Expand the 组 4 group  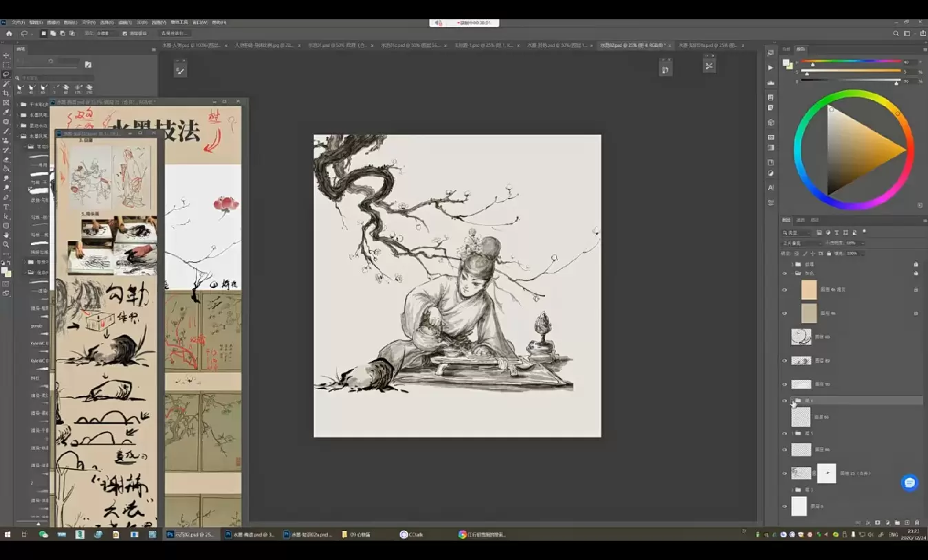pyautogui.click(x=792, y=400)
